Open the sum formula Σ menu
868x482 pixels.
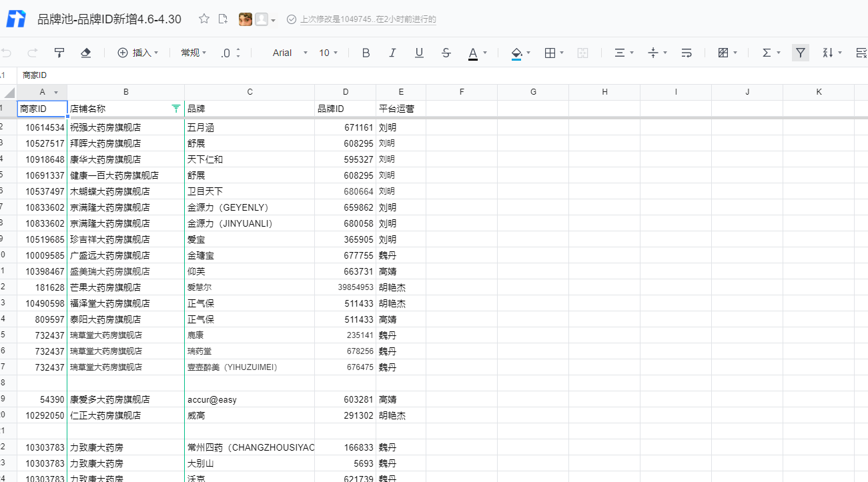771,53
